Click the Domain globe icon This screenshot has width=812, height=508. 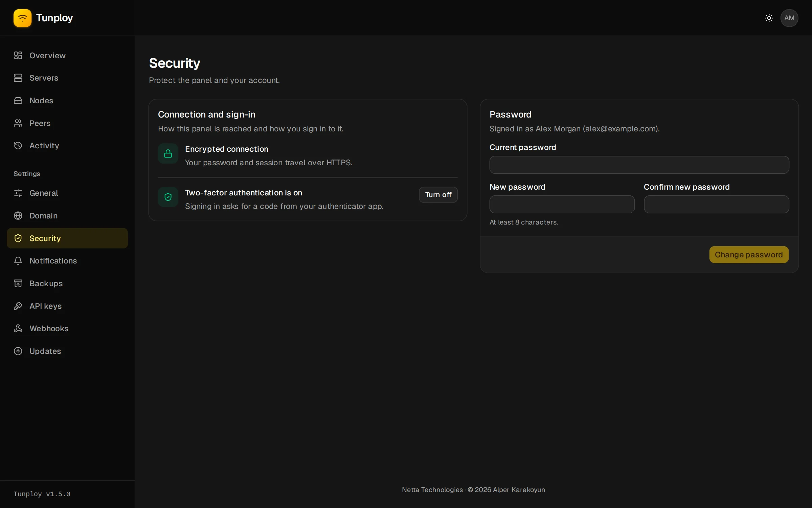coord(18,216)
